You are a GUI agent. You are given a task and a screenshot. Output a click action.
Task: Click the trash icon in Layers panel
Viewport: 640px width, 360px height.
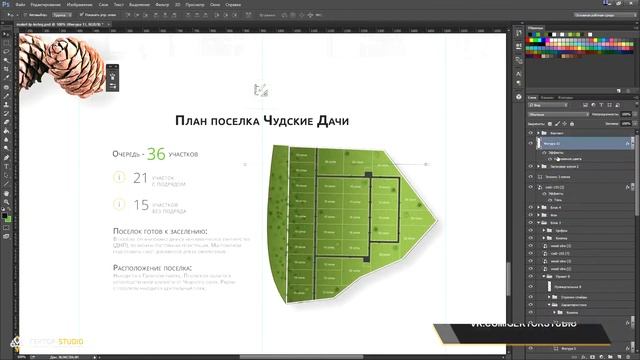click(628, 357)
